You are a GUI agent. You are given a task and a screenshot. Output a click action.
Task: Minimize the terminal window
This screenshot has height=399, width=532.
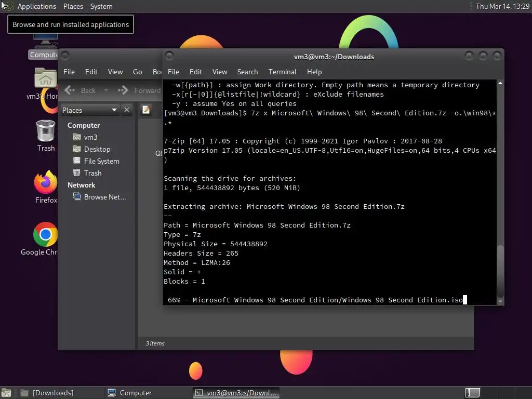point(469,55)
